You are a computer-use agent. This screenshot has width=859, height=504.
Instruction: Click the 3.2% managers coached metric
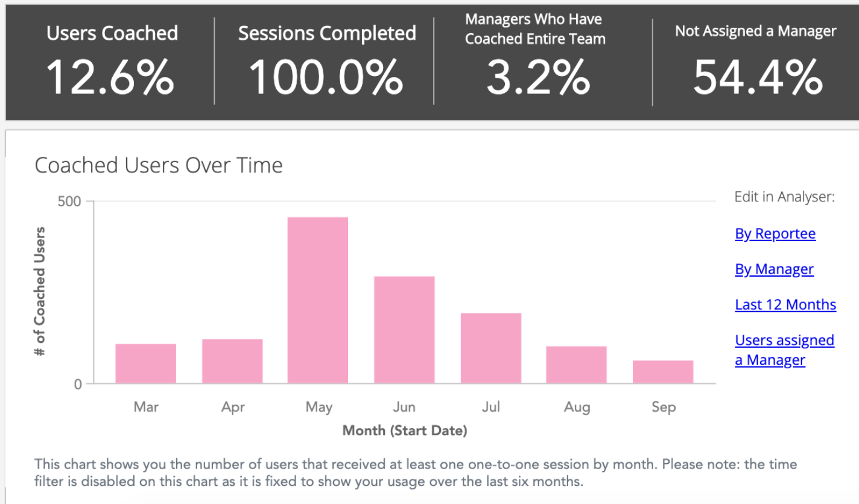(538, 77)
